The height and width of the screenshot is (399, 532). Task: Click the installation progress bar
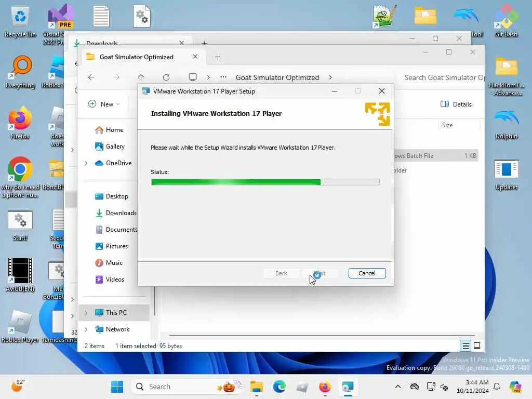(x=265, y=182)
